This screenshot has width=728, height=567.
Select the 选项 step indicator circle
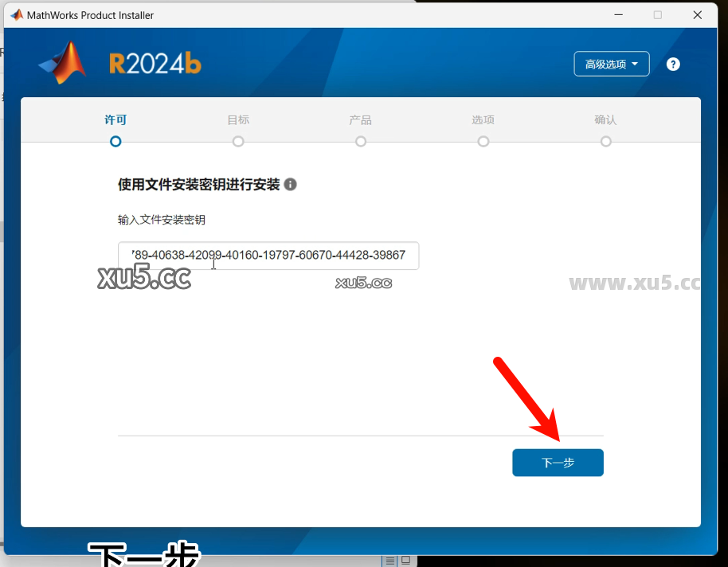click(x=483, y=141)
